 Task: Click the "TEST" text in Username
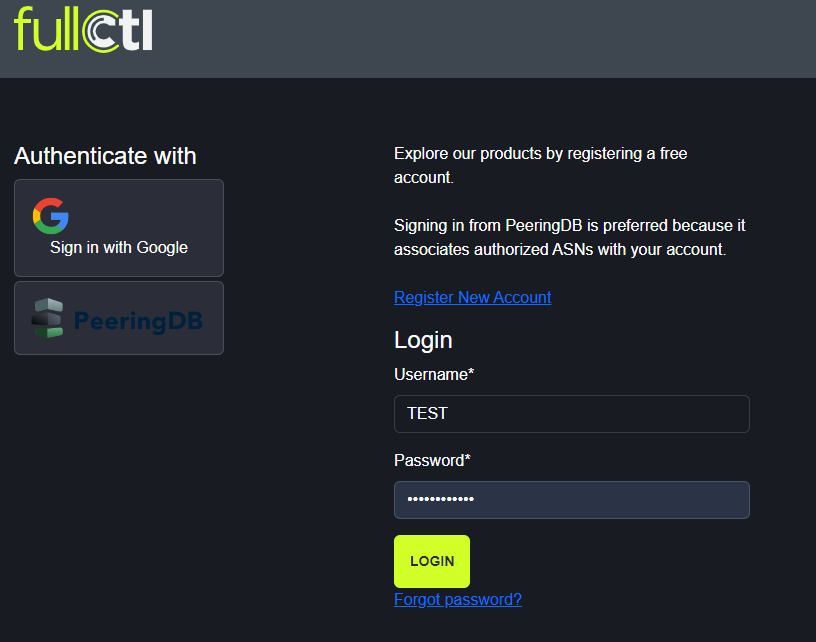[x=427, y=414]
